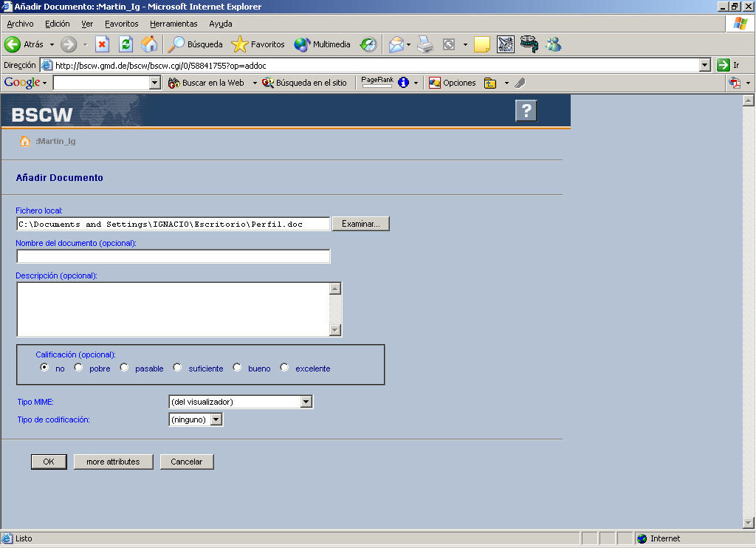The width and height of the screenshot is (756, 548).
Task: Expand the address bar URL dropdown
Action: 704,65
